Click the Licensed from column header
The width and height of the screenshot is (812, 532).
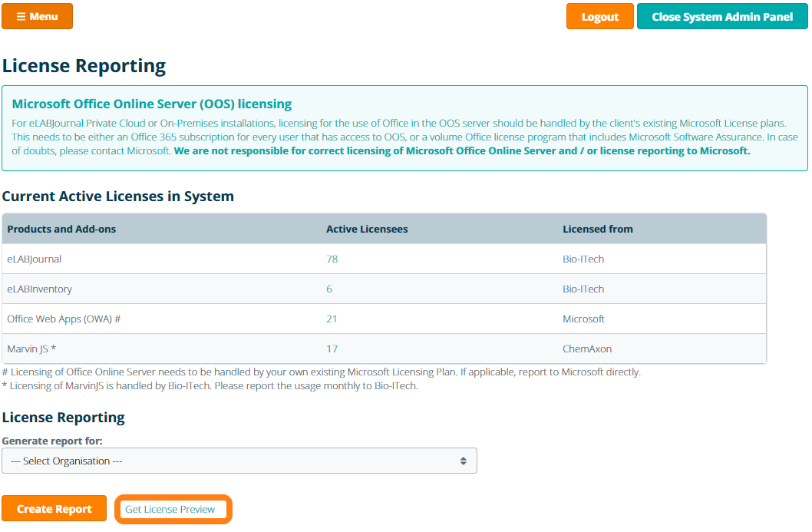coord(597,229)
